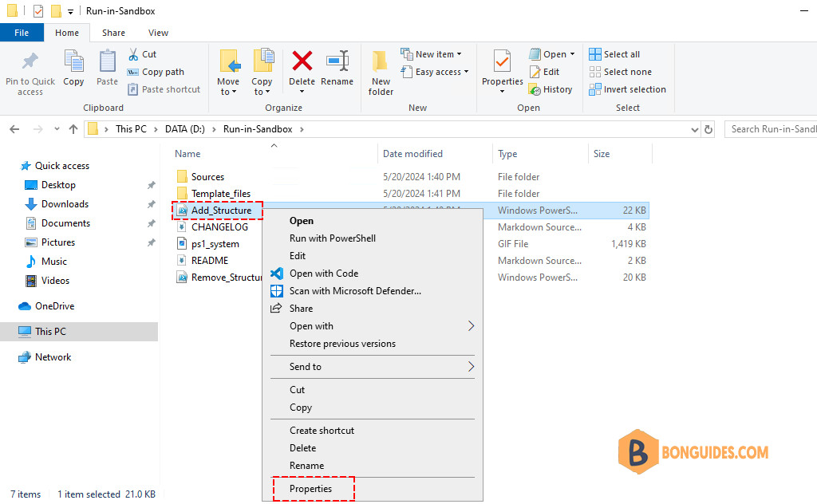Click Pin to Quick access icon
The width and height of the screenshot is (817, 504).
30,61
